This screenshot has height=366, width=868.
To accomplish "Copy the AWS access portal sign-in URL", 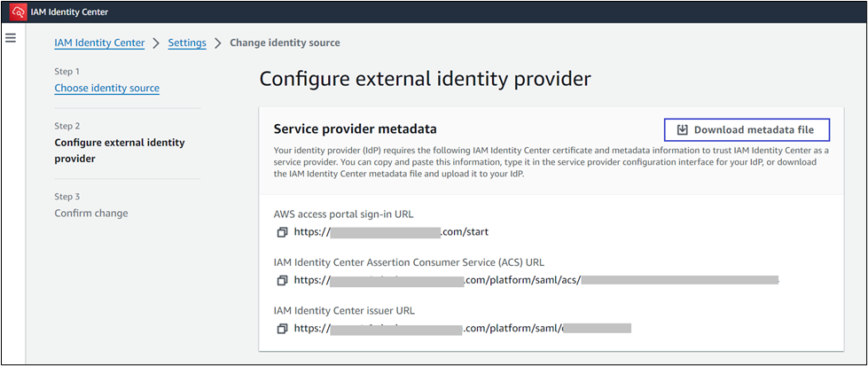I will [282, 232].
